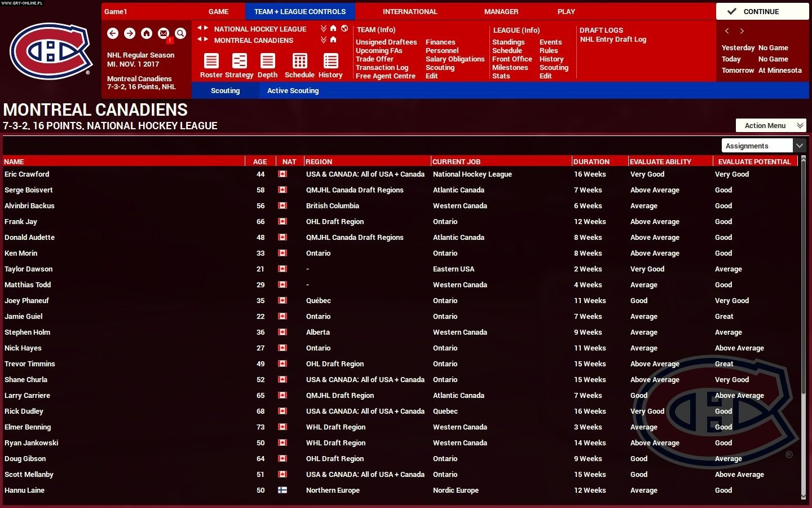Switch to the Active Scouting tab

tap(293, 90)
